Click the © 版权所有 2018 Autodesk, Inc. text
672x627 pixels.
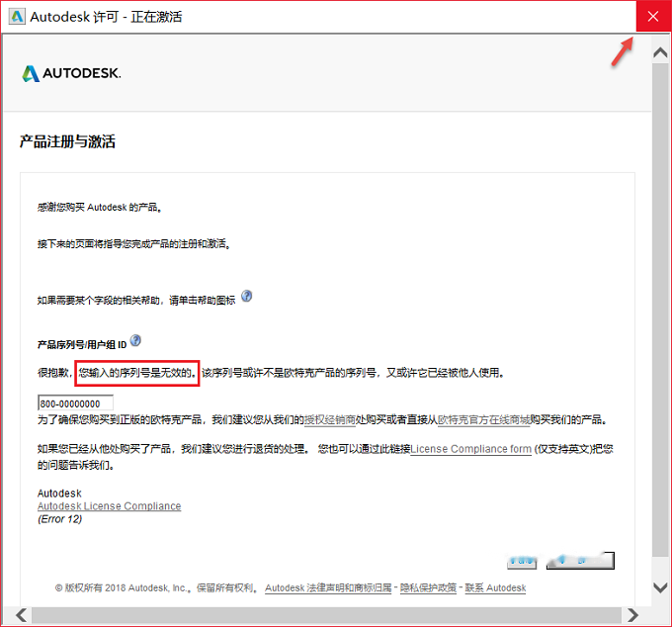tap(122, 588)
